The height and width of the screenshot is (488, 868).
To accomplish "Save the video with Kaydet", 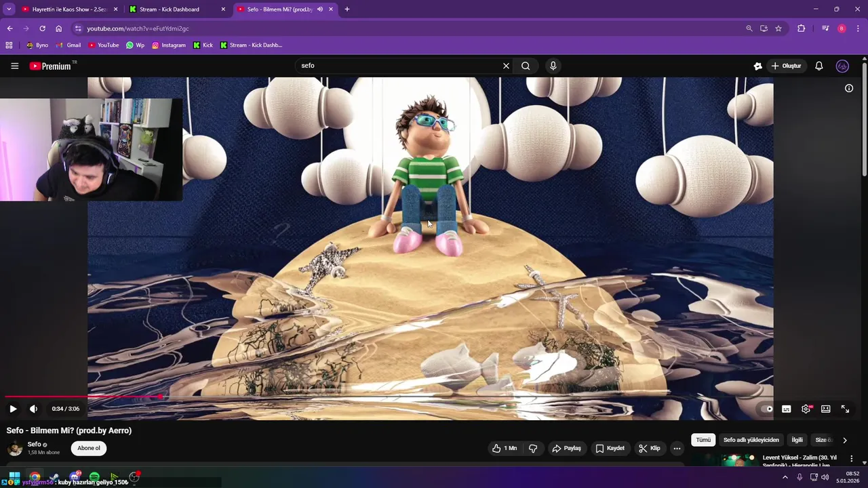I will tap(610, 448).
